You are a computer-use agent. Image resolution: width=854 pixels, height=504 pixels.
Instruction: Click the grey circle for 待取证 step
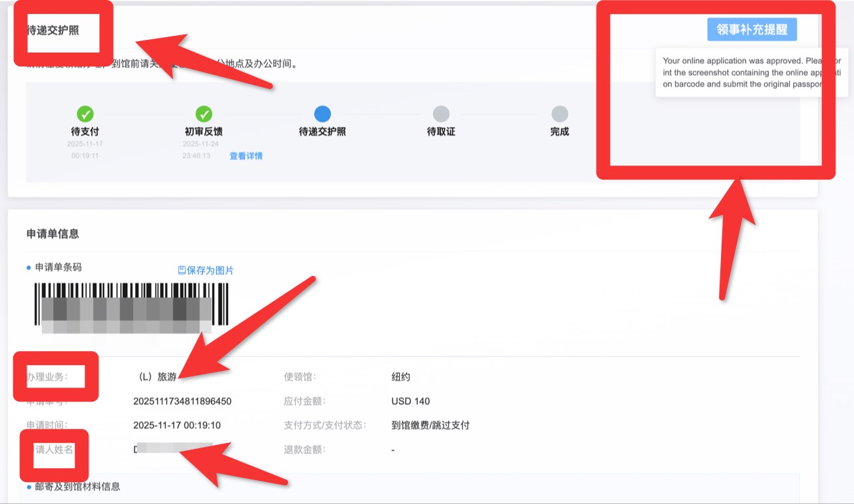click(x=441, y=114)
